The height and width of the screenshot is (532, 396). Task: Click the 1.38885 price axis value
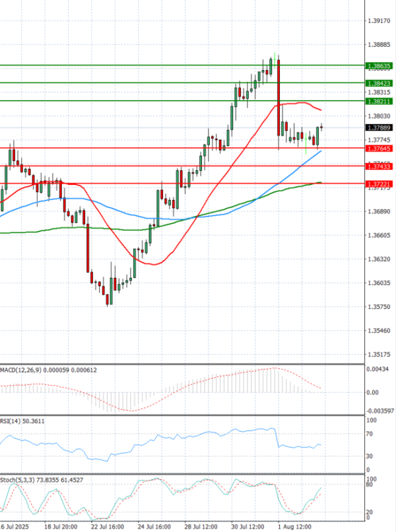(379, 45)
